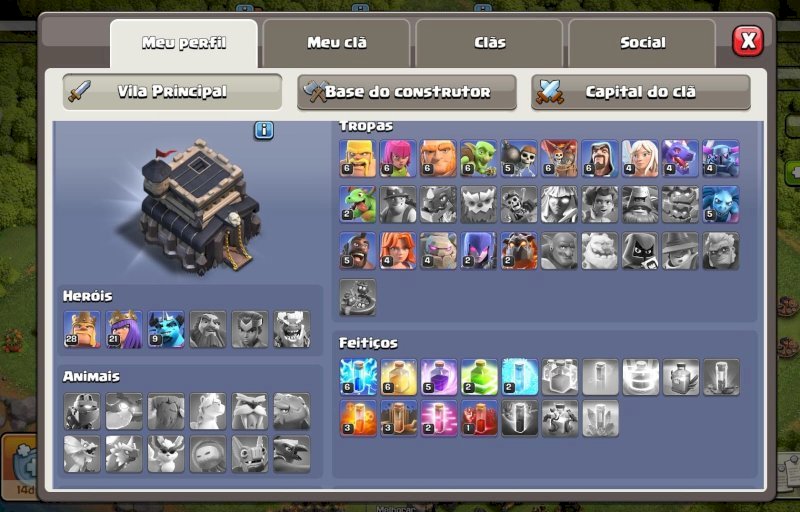Viewport: 800px width, 512px height.
Task: Click the Rage Spell icon
Action: [x=439, y=377]
